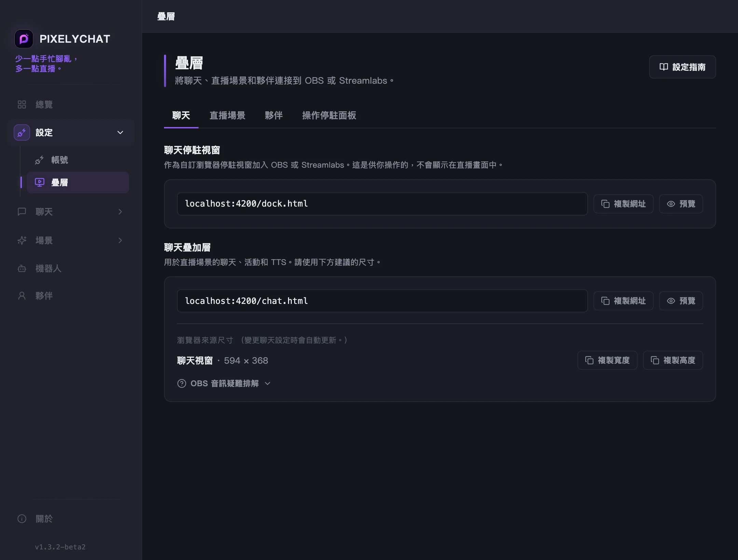Image resolution: width=738 pixels, height=560 pixels.
Task: Click the 聊天 speech bubble sidebar icon
Action: click(22, 212)
